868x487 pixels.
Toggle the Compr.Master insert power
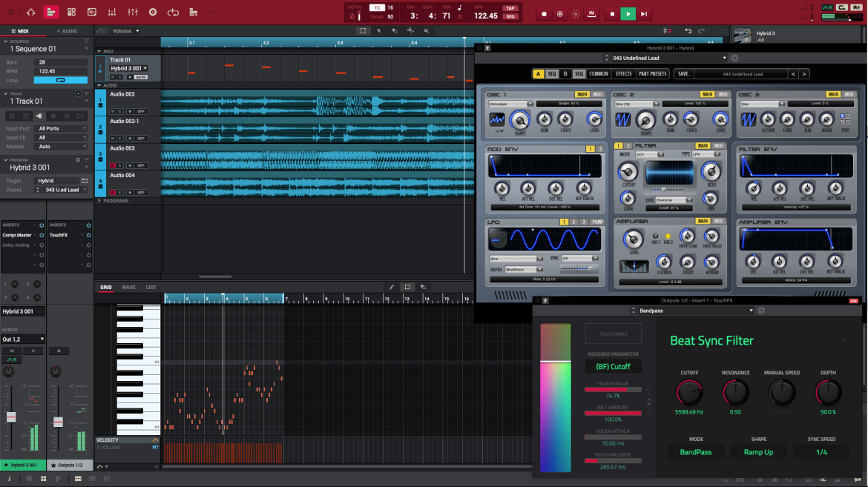42,235
